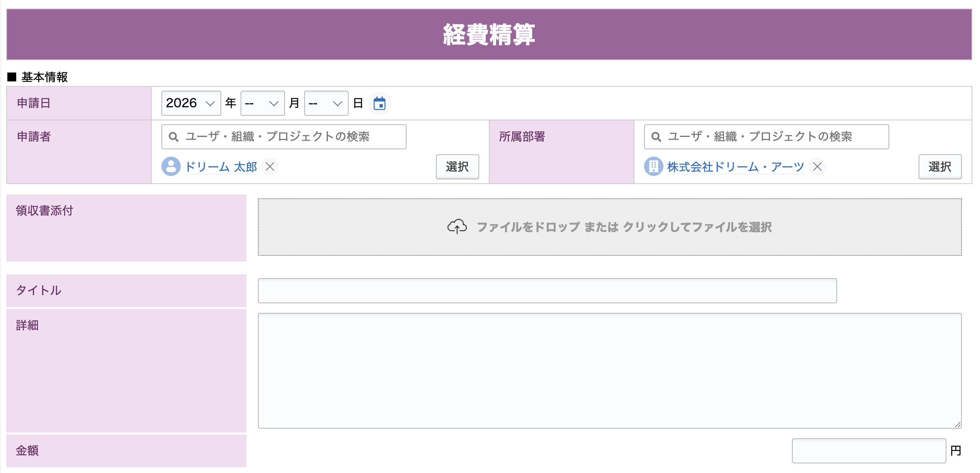
Task: Open the calendar date picker icon
Action: pos(379,103)
